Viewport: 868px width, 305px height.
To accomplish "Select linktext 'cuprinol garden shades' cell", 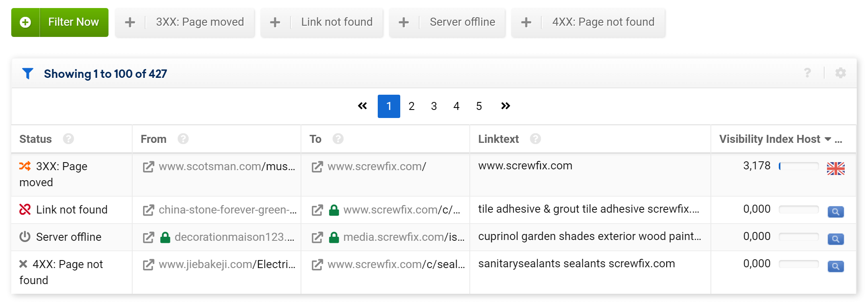I will 590,236.
